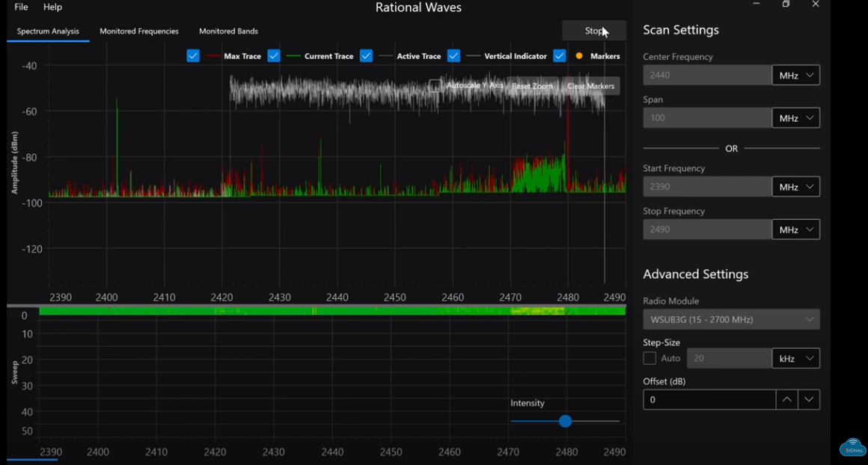Restore the window with the maximize icon
Screen dimensions: 868x465
[786, 4]
